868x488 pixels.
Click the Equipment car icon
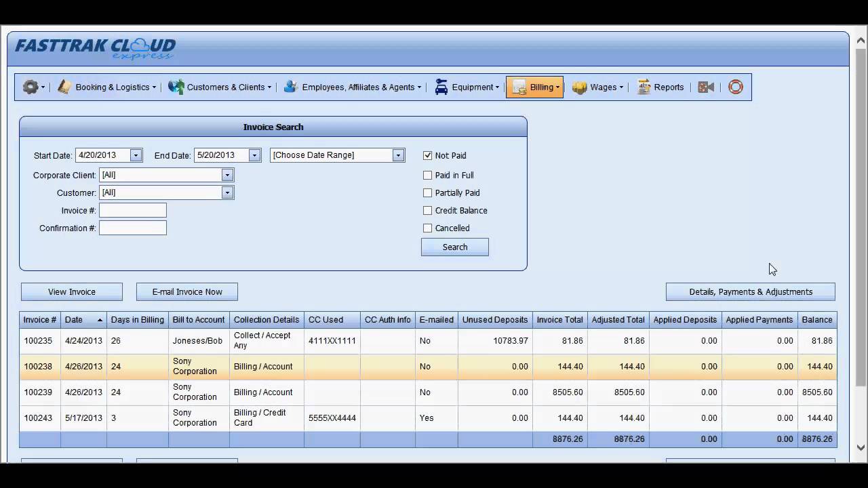click(x=441, y=87)
